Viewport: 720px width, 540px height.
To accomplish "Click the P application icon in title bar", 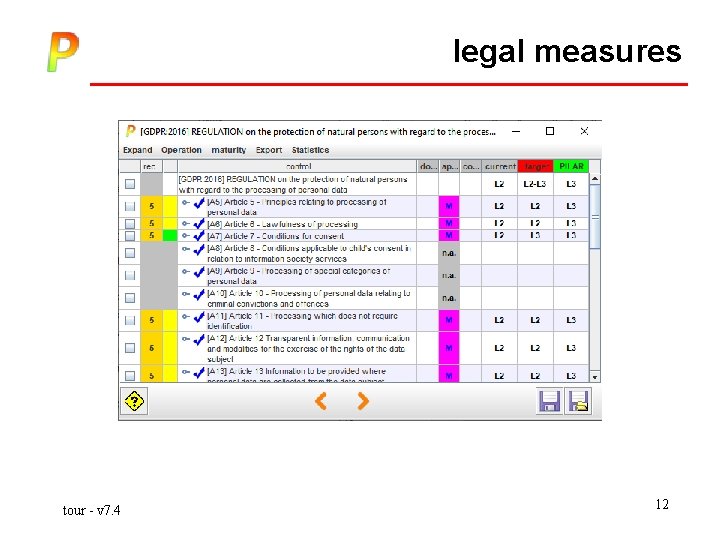I will point(130,131).
